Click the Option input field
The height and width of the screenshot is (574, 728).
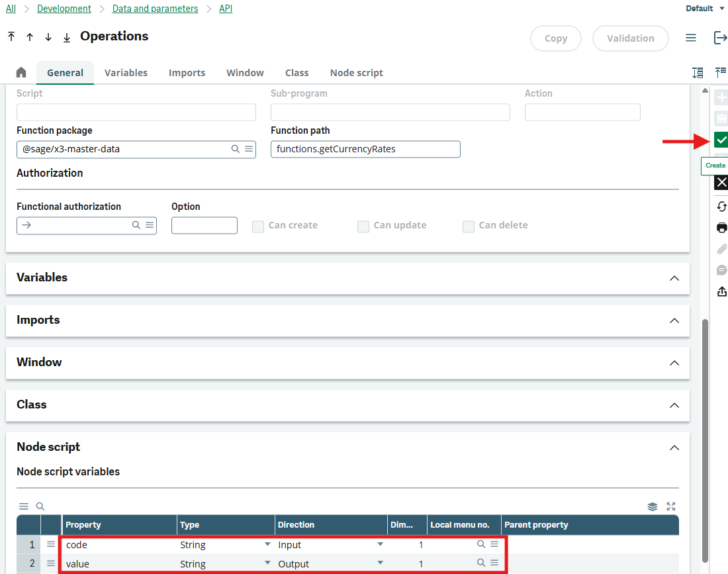point(205,225)
